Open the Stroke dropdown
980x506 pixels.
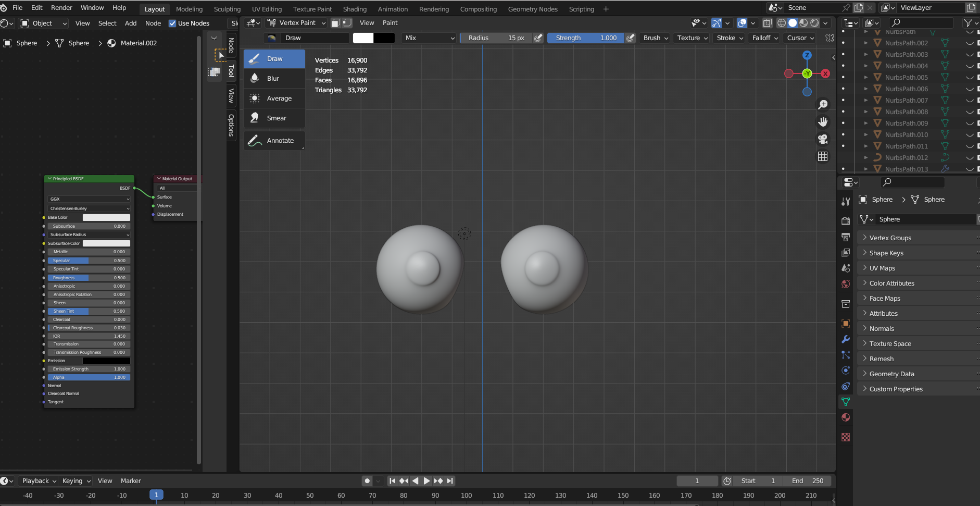point(730,38)
